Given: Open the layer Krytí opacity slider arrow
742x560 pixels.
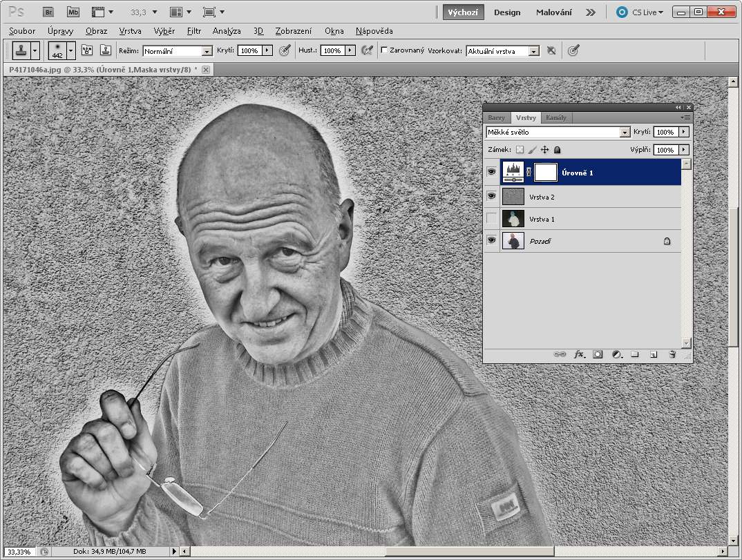Looking at the screenshot, I should (x=684, y=132).
